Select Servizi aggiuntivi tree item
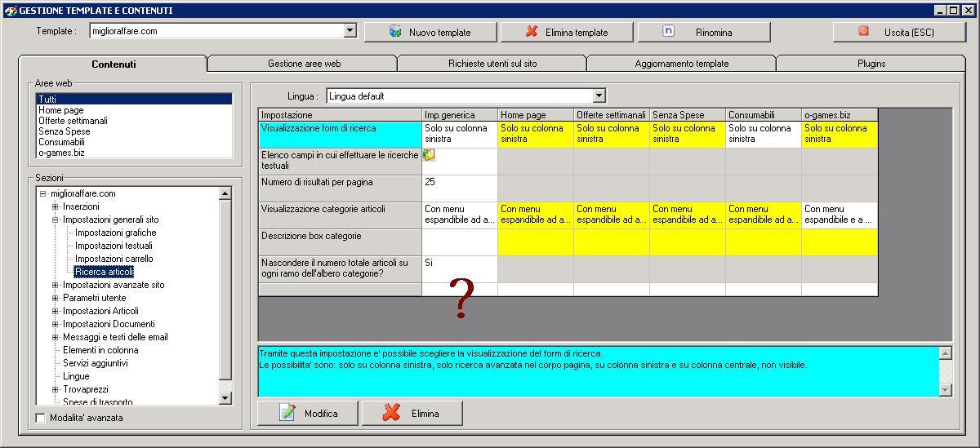This screenshot has height=448, width=980. click(x=96, y=363)
